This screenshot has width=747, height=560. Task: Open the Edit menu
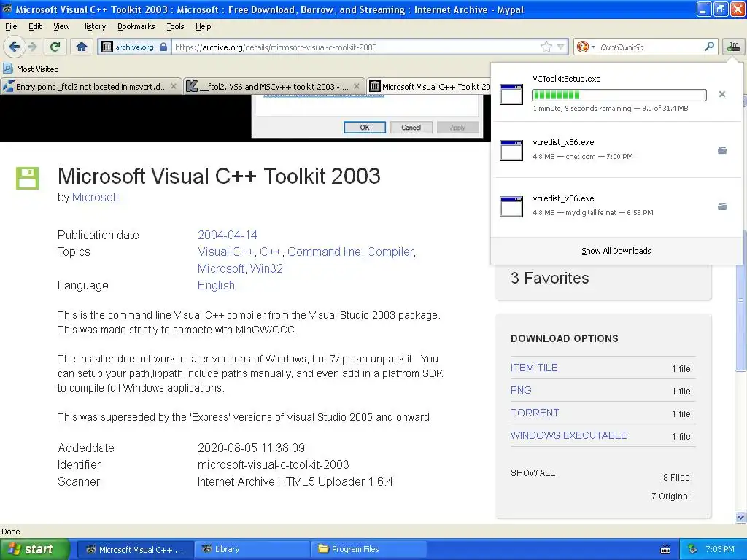[35, 26]
